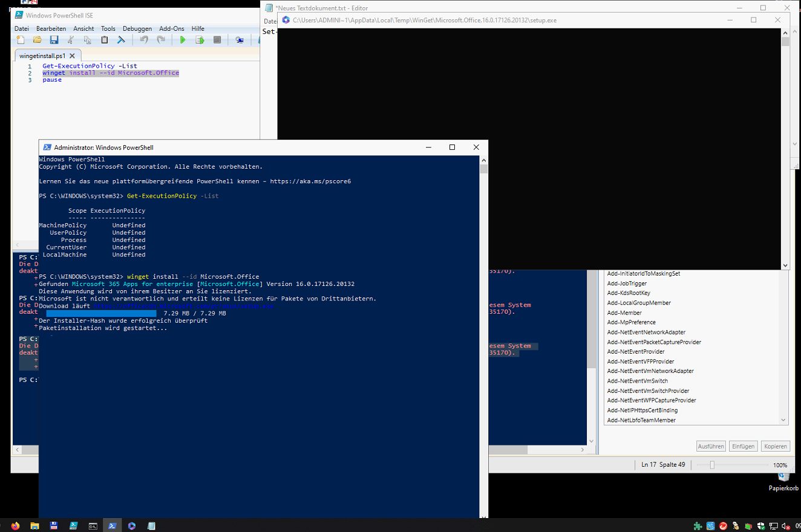Select Add-NetEventVFPProvider in command list

click(x=641, y=362)
